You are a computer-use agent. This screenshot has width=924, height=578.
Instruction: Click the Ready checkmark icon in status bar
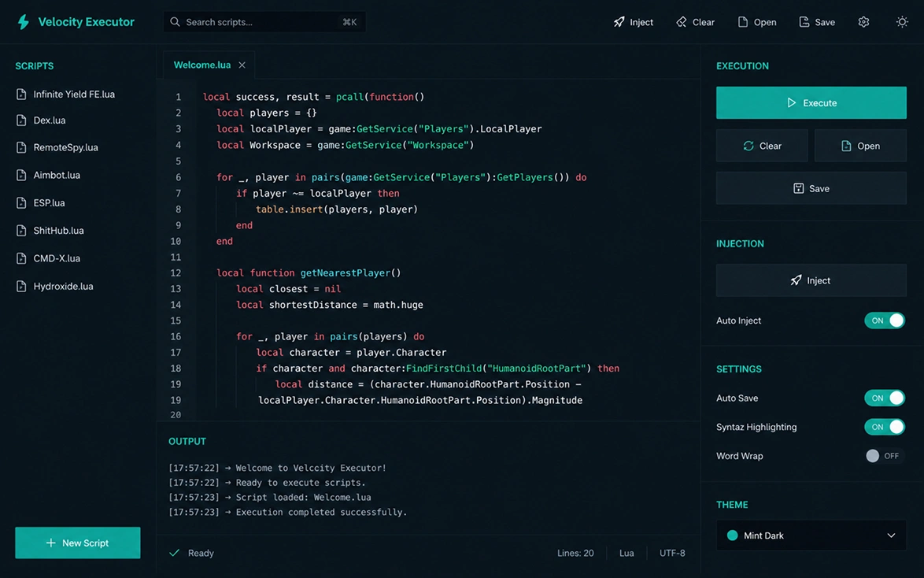point(175,553)
